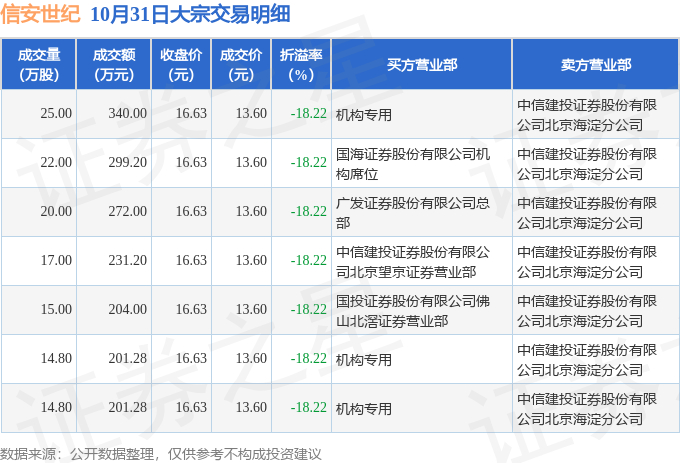Screen dimensions: 680x463
Task: Click 机构专用 buyer in the 340.00 row
Action: [364, 115]
